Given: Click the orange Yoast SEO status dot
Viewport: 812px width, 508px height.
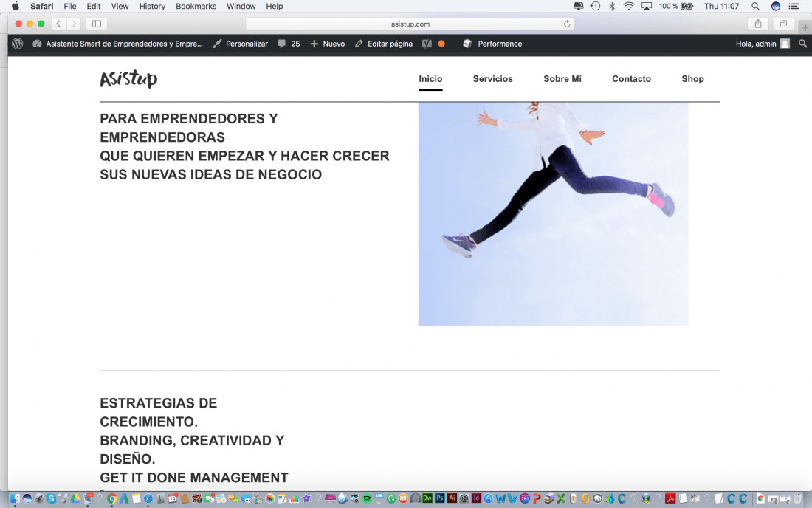Looking at the screenshot, I should pyautogui.click(x=441, y=44).
